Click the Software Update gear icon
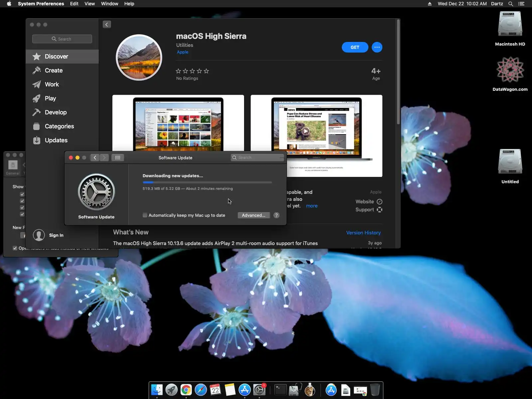 pos(96,192)
